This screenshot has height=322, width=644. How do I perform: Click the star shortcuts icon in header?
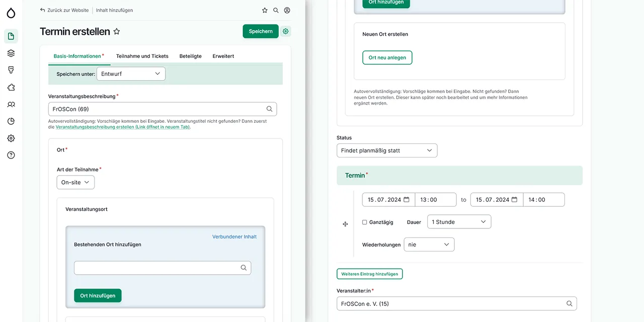point(265,10)
